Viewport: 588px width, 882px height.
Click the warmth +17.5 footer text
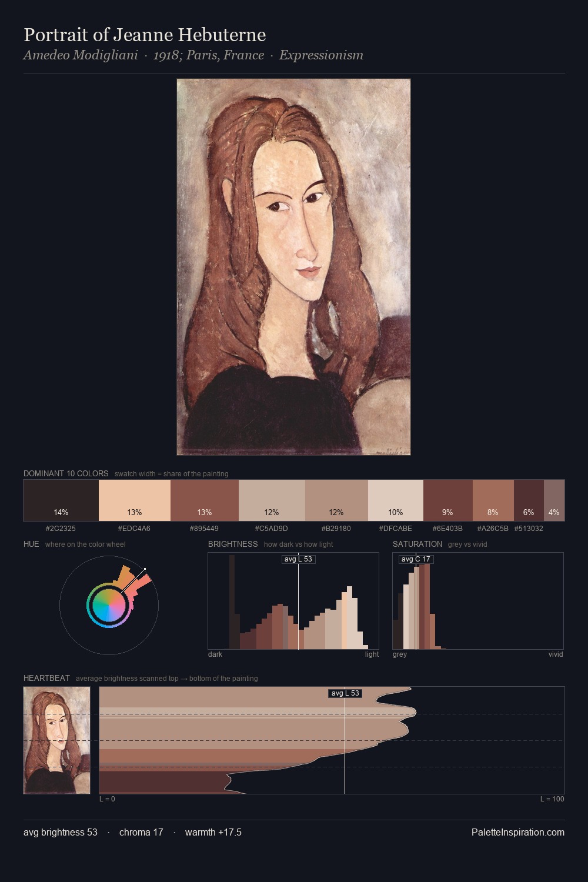coord(213,832)
